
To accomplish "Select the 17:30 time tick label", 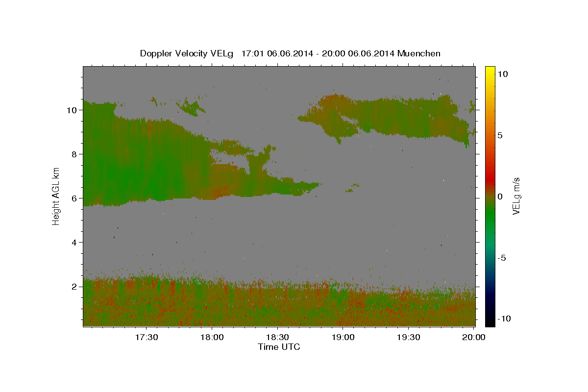I will click(x=147, y=337).
